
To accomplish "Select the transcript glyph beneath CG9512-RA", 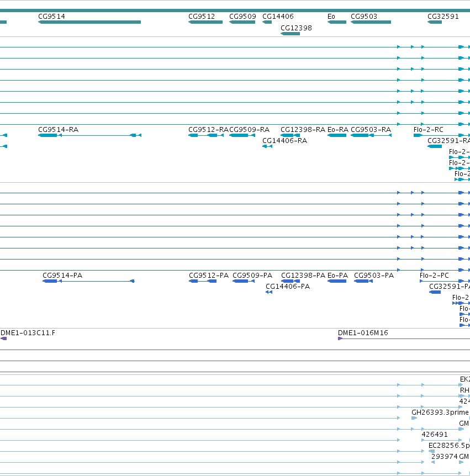I will [206, 135].
